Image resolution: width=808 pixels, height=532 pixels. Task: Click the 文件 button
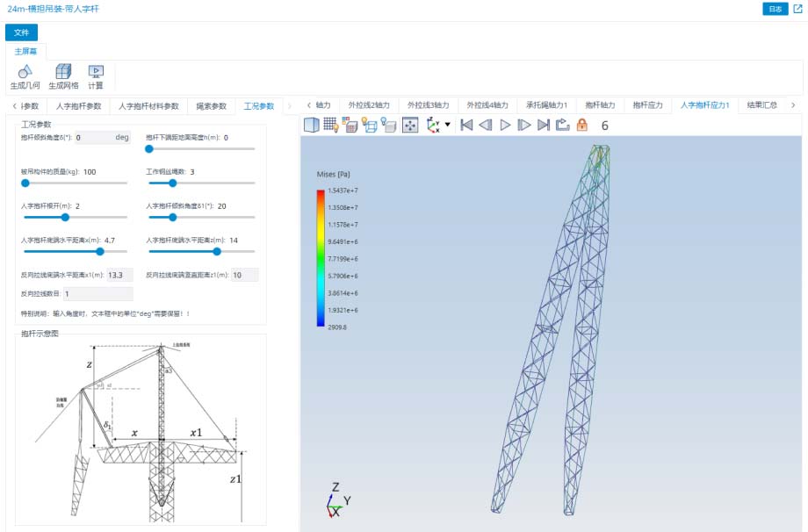21,32
